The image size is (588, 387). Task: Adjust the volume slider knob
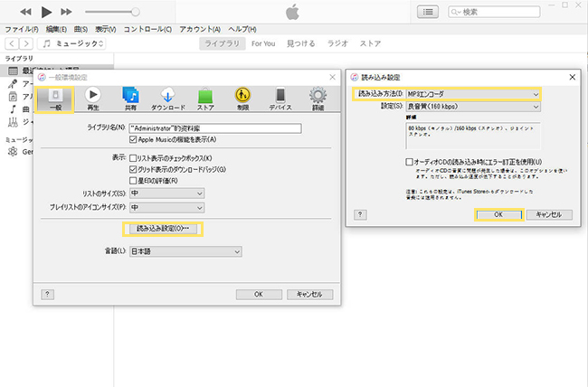tap(136, 12)
